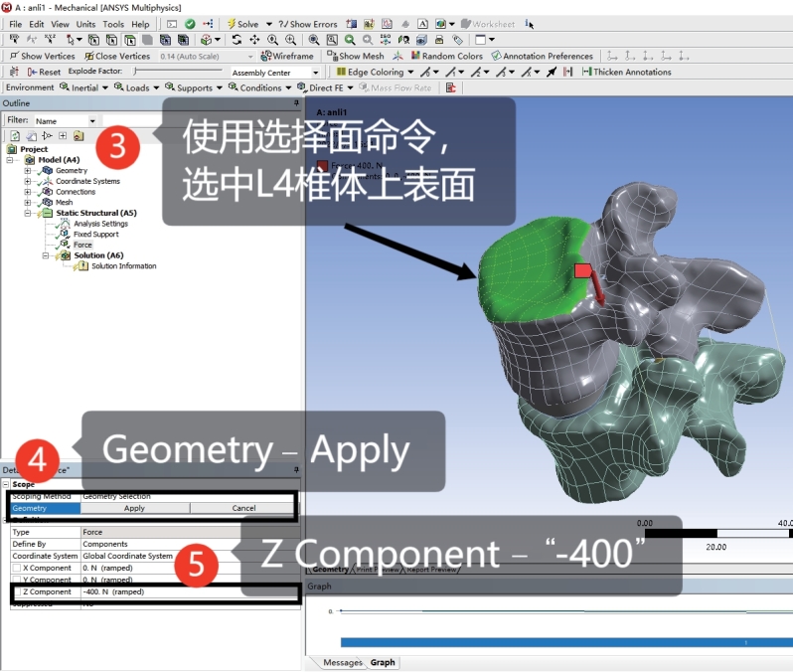Open the Supports menu

(x=194, y=87)
